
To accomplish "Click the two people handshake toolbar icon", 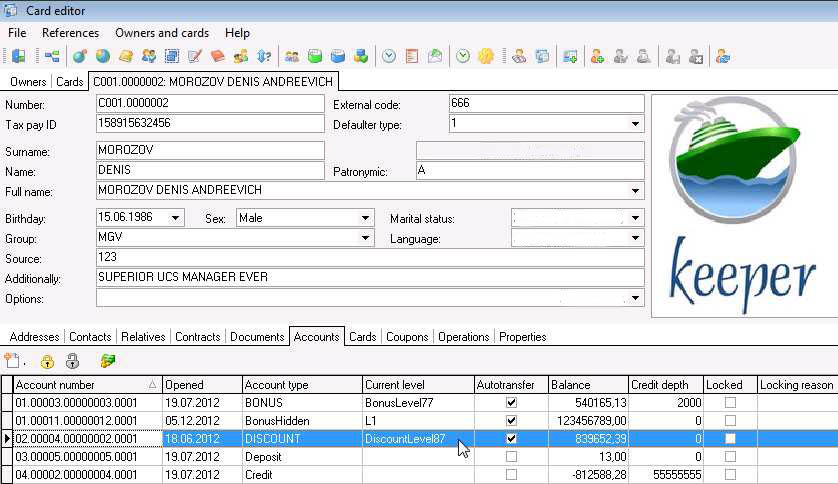I will pyautogui.click(x=149, y=56).
